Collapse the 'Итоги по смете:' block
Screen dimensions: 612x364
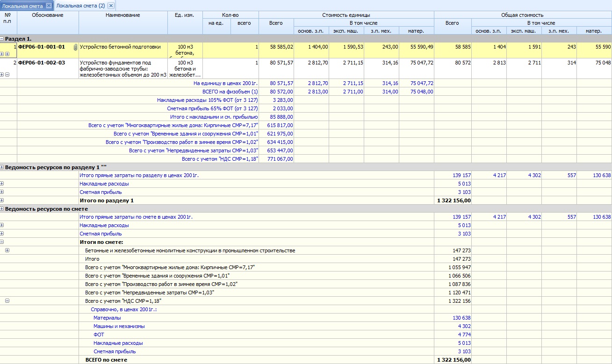coord(2,242)
